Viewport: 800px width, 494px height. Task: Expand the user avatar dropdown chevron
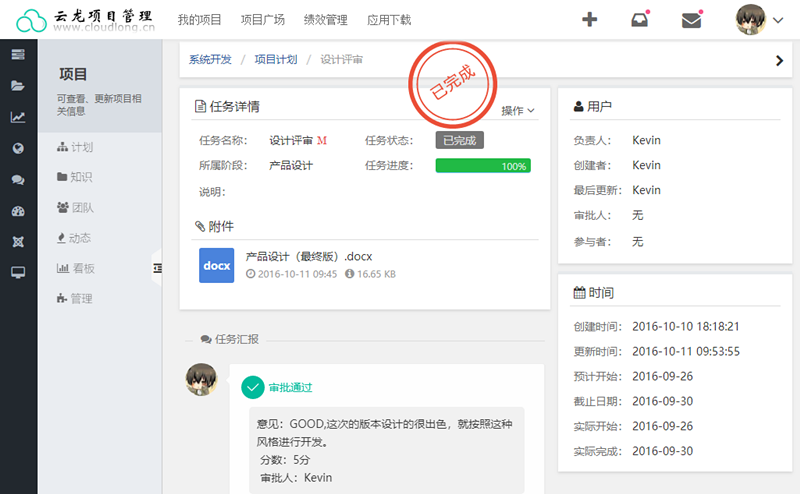pos(778,20)
